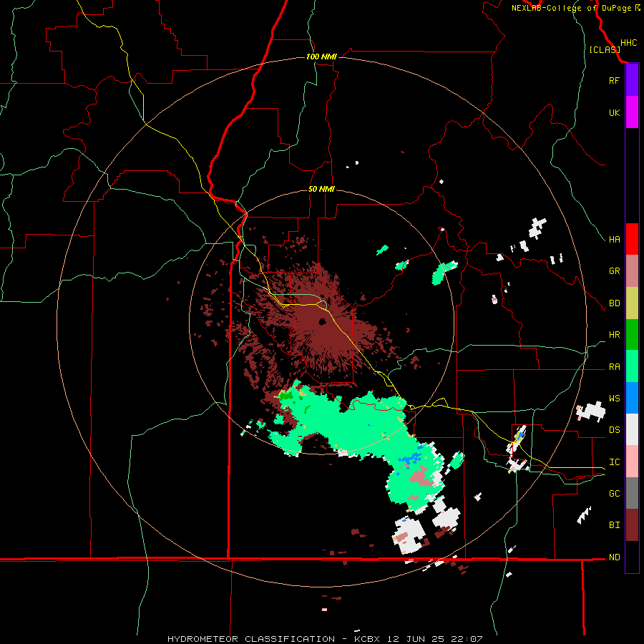Select the BD yellow legend swatch
Screen dimensions: 644x644
tap(632, 303)
